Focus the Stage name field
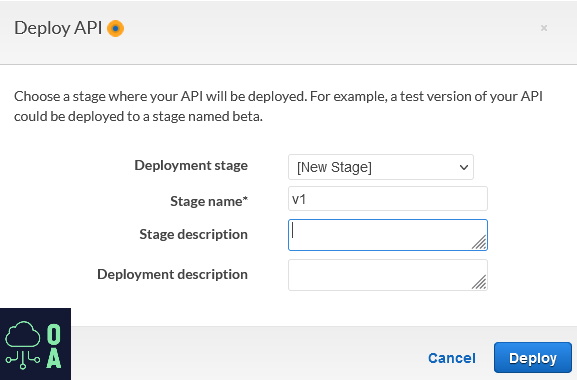The height and width of the screenshot is (380, 577). pos(387,199)
